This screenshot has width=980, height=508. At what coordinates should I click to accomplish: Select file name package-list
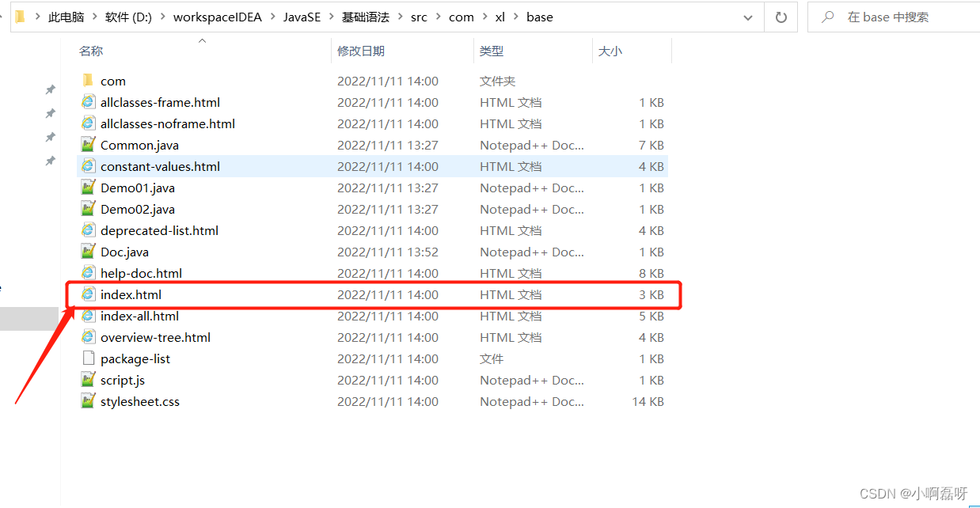click(135, 358)
